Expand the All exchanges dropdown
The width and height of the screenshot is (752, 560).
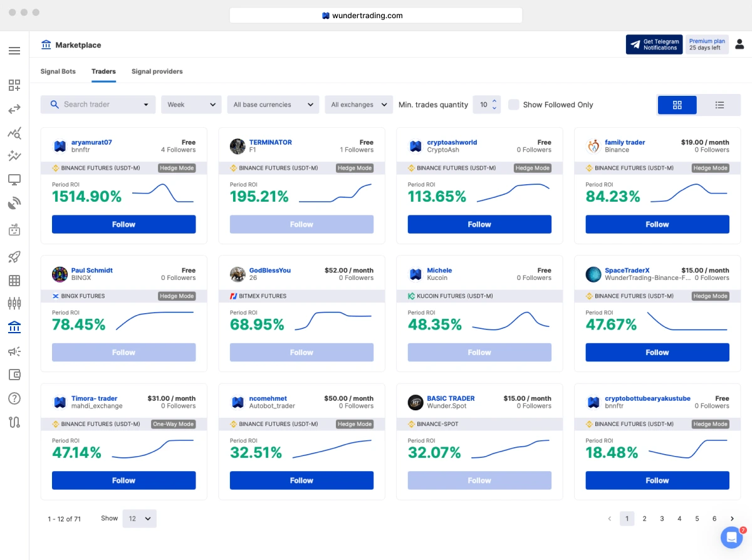358,105
